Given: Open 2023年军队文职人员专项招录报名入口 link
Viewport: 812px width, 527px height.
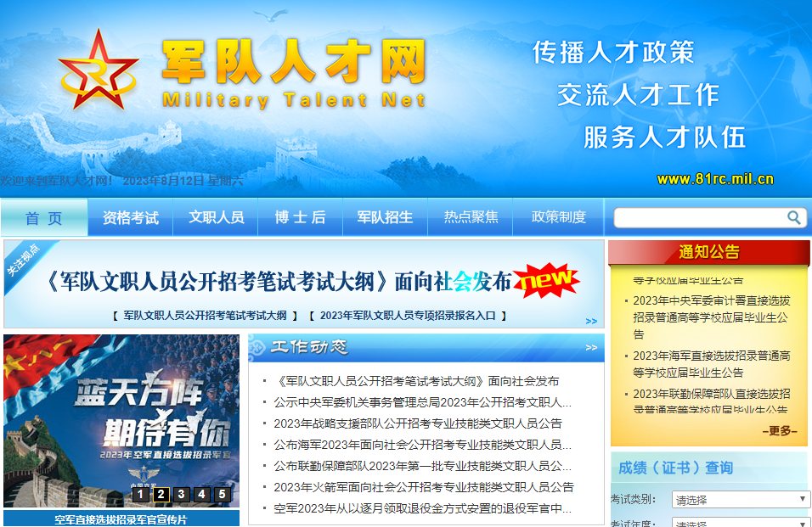Looking at the screenshot, I should tap(408, 316).
